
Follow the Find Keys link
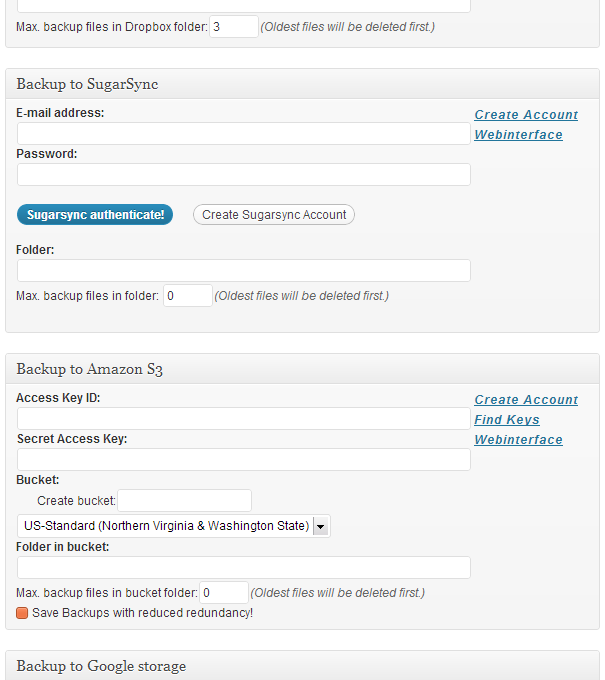507,420
